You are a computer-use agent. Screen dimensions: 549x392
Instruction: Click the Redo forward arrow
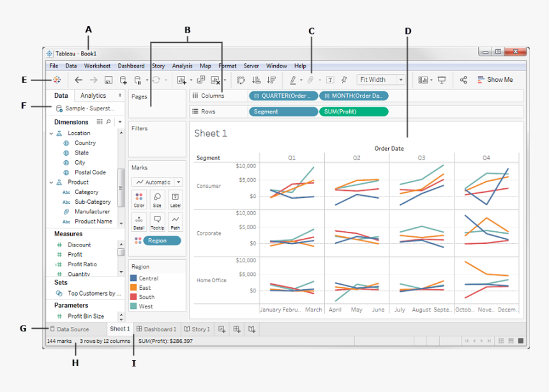[x=93, y=80]
